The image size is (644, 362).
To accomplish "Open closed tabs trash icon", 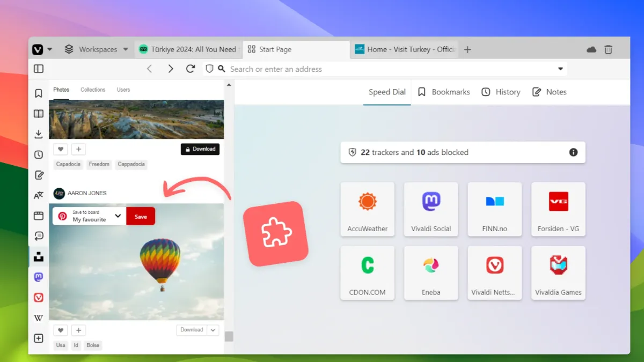I will [x=608, y=49].
